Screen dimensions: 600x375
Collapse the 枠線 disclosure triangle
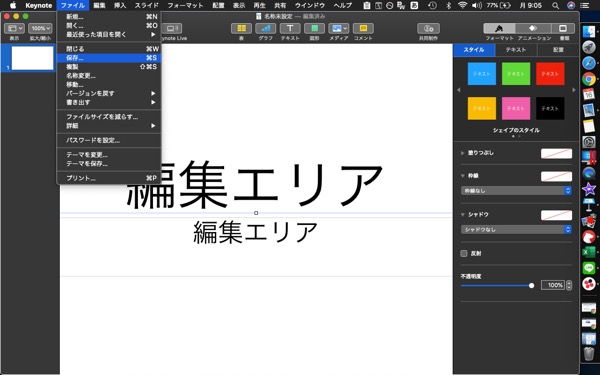(x=463, y=176)
